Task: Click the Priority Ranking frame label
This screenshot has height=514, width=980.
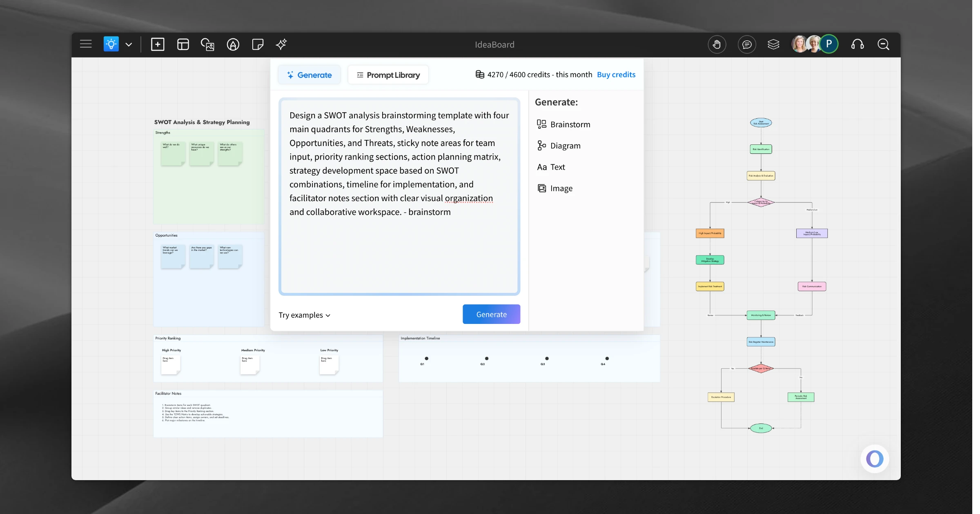Action: pyautogui.click(x=168, y=338)
